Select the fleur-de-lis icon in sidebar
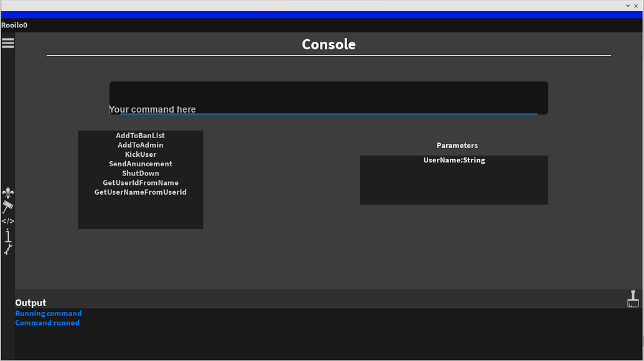This screenshot has width=644, height=361. 7,193
